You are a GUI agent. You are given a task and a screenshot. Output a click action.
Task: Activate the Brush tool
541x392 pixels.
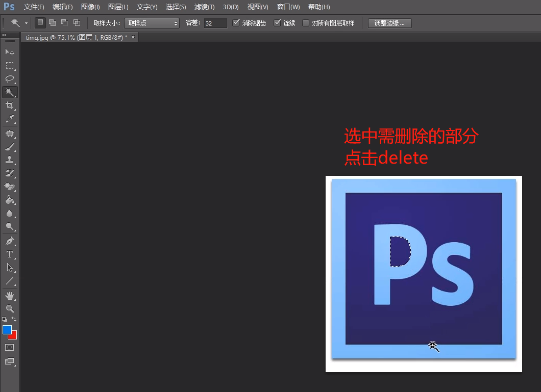click(x=10, y=146)
